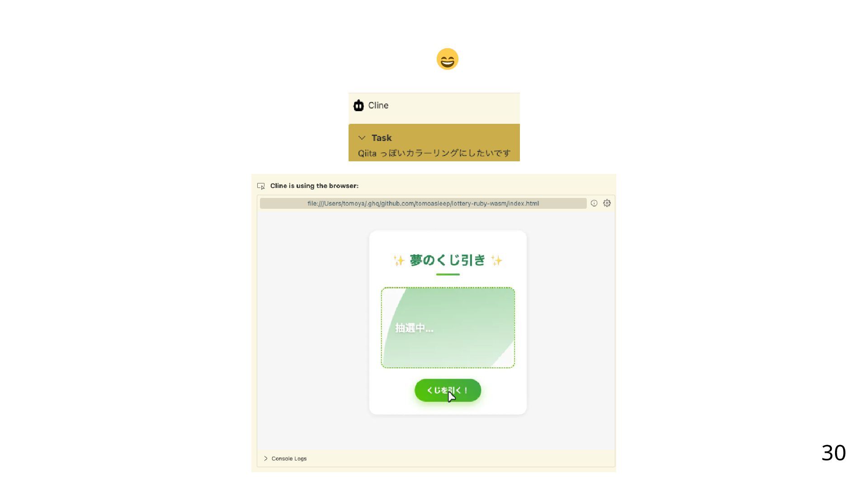Click the Cline robot icon
This screenshot has height=488, width=868.
coord(359,105)
